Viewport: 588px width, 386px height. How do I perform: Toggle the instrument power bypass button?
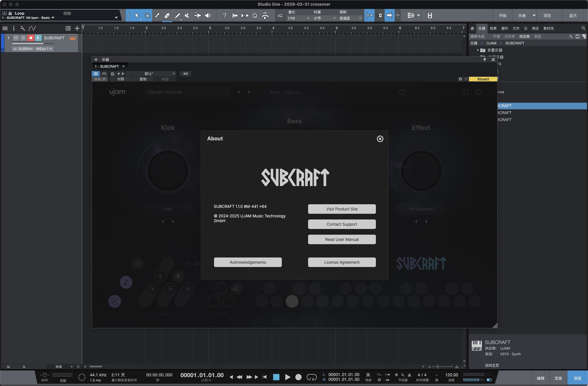click(96, 74)
